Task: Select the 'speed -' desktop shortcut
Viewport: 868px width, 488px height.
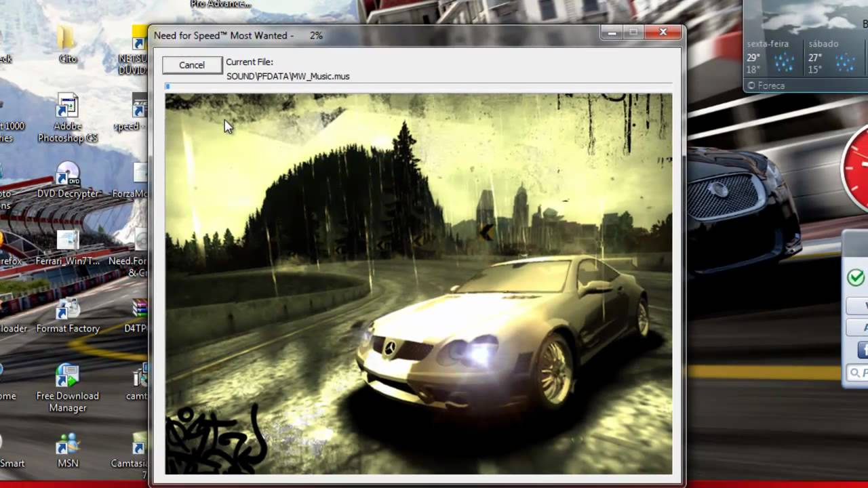Action: (x=132, y=113)
